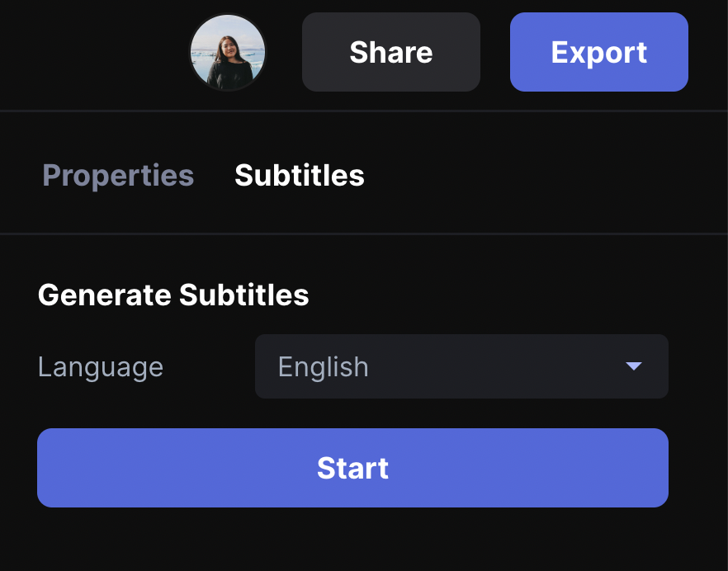Screen dimensions: 728x571
Task: Select the Subtitles tab
Action: pos(300,176)
